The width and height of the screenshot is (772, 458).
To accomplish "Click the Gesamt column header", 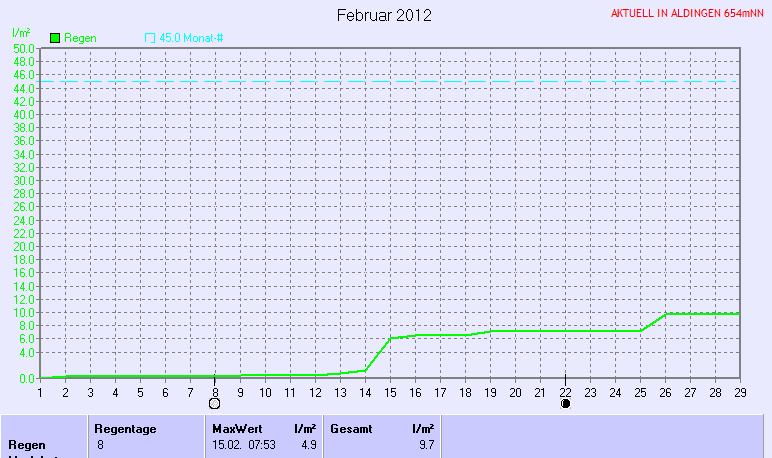I will (350, 428).
